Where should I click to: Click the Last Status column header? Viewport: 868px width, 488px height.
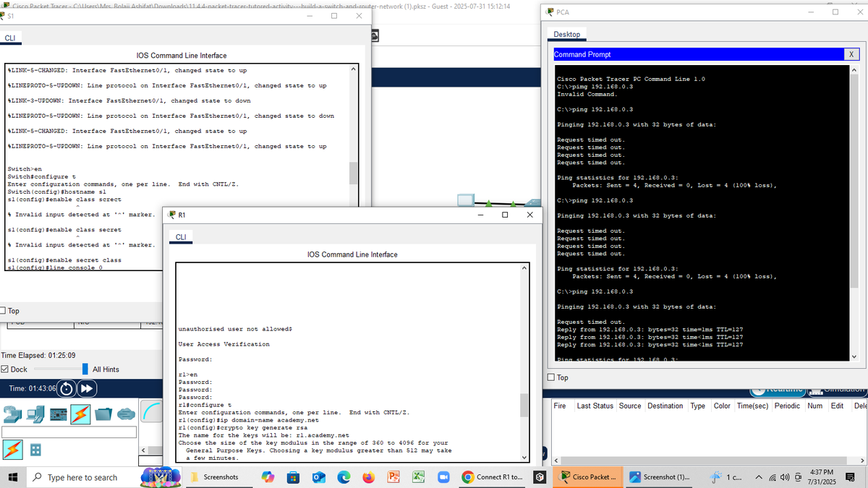pos(595,406)
